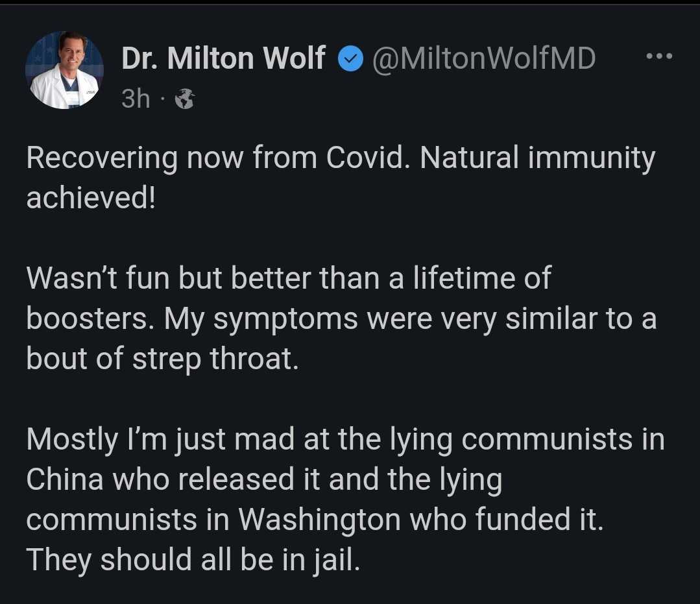Viewport: 700px width, 604px height.
Task: Click the word Recovering starting the post
Action: click(102, 158)
